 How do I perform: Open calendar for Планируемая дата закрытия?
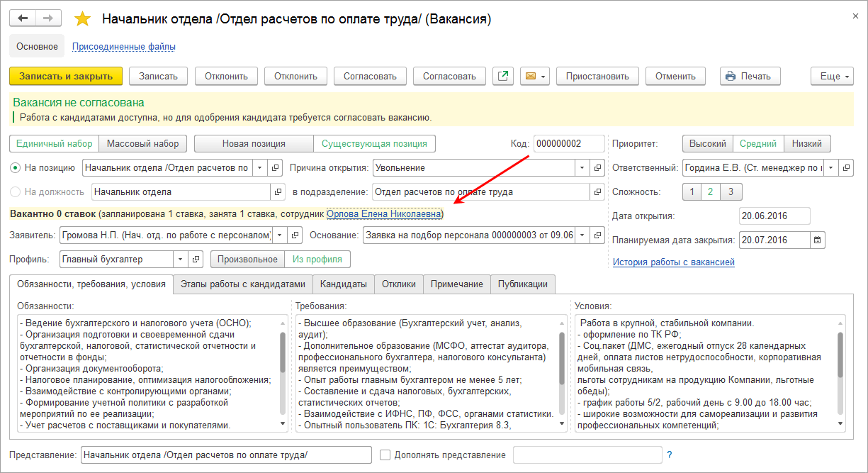[x=818, y=240]
